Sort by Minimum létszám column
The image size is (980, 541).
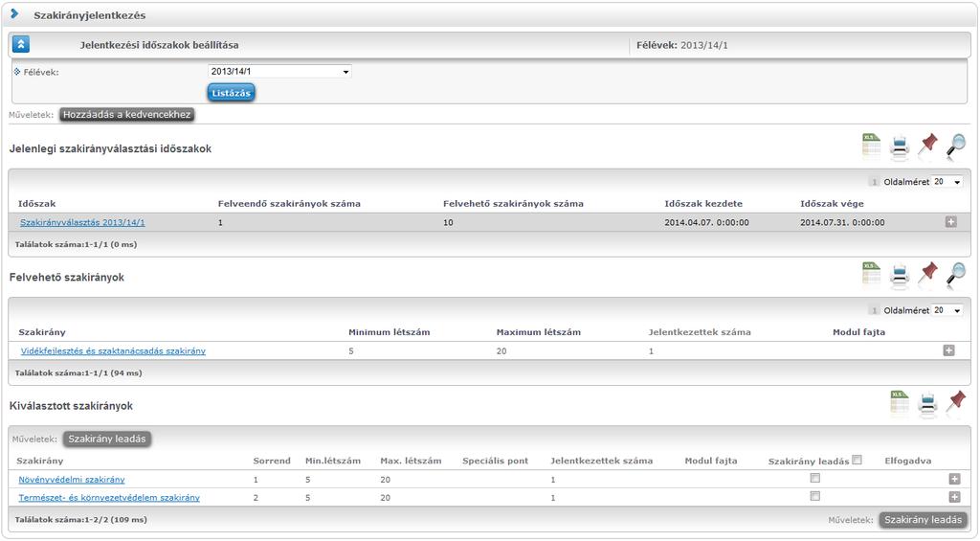(x=390, y=332)
